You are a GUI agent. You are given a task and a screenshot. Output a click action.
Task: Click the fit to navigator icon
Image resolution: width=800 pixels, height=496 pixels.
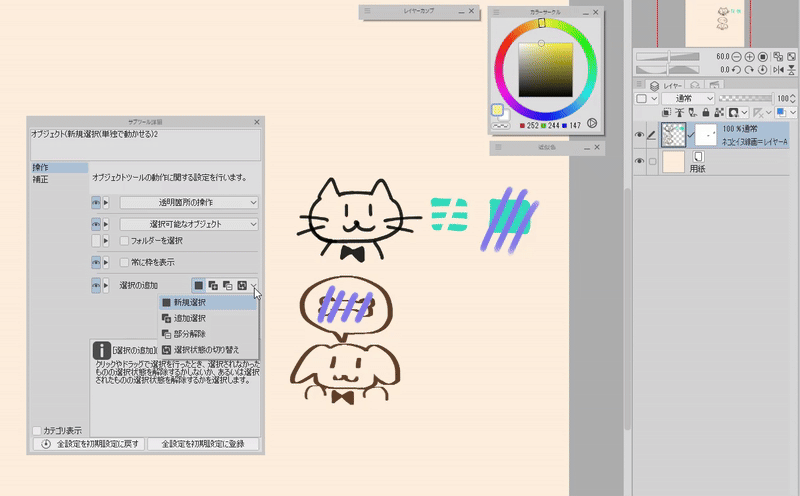791,57
